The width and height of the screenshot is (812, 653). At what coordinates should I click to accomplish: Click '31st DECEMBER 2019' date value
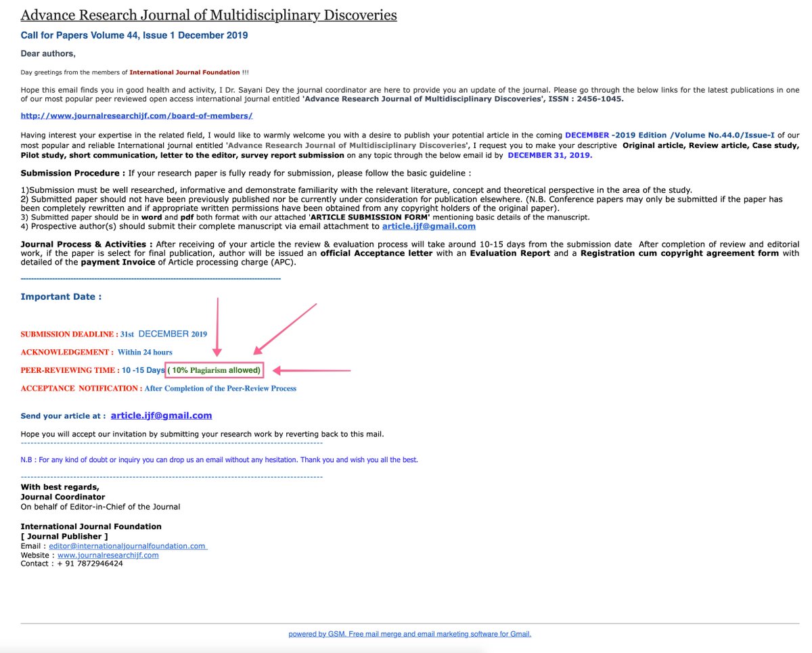tap(164, 334)
